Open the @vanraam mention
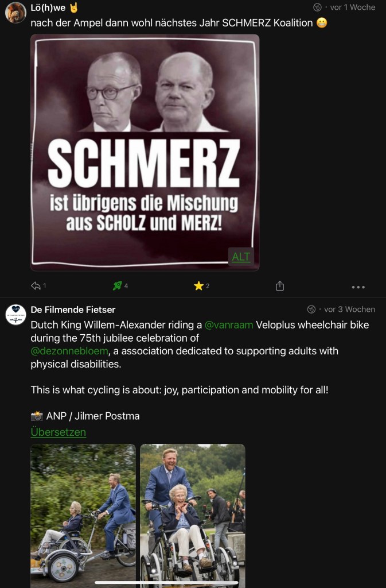The height and width of the screenshot is (588, 386). click(229, 325)
